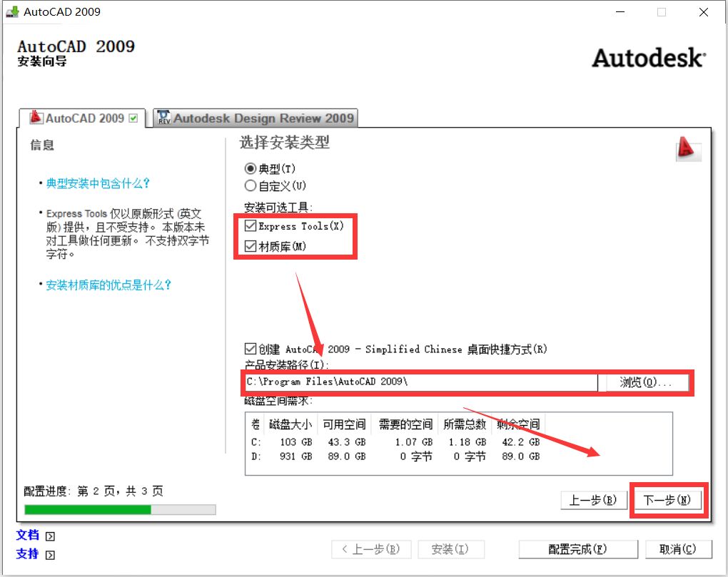The height and width of the screenshot is (577, 728).
Task: Select the 自定义(U) installation type
Action: point(251,186)
